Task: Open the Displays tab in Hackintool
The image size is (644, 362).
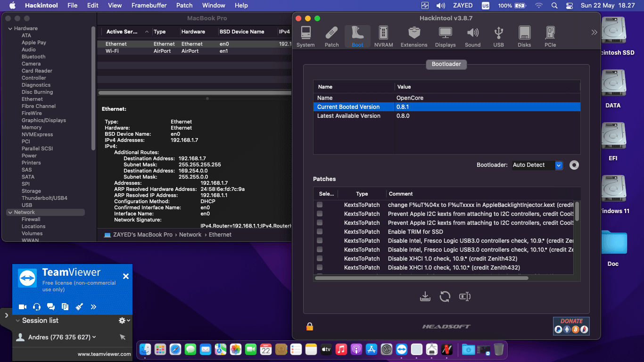Action: pyautogui.click(x=446, y=37)
